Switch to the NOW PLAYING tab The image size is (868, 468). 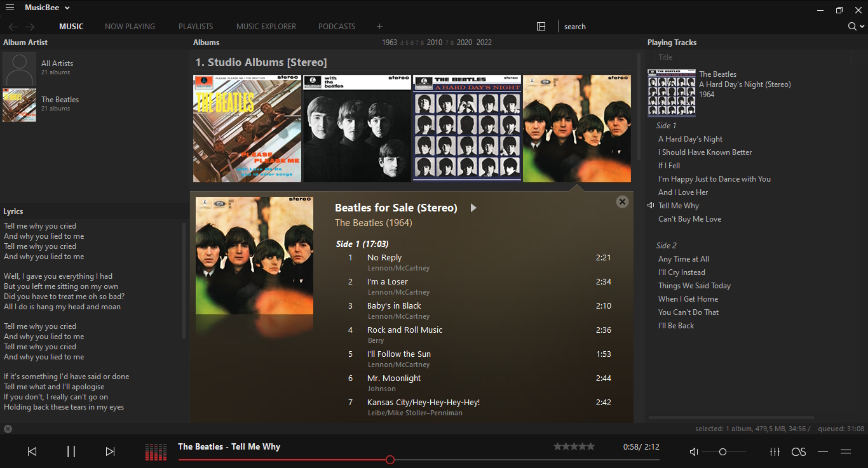[130, 27]
